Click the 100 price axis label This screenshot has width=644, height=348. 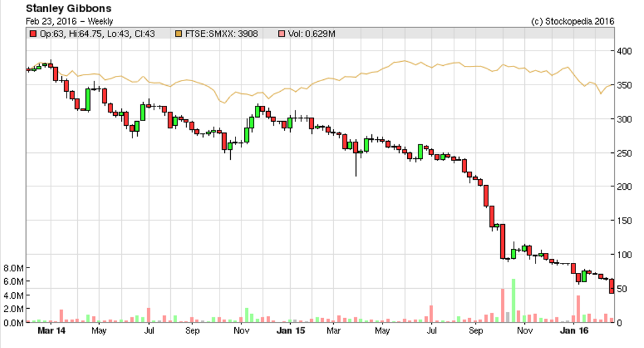click(624, 255)
